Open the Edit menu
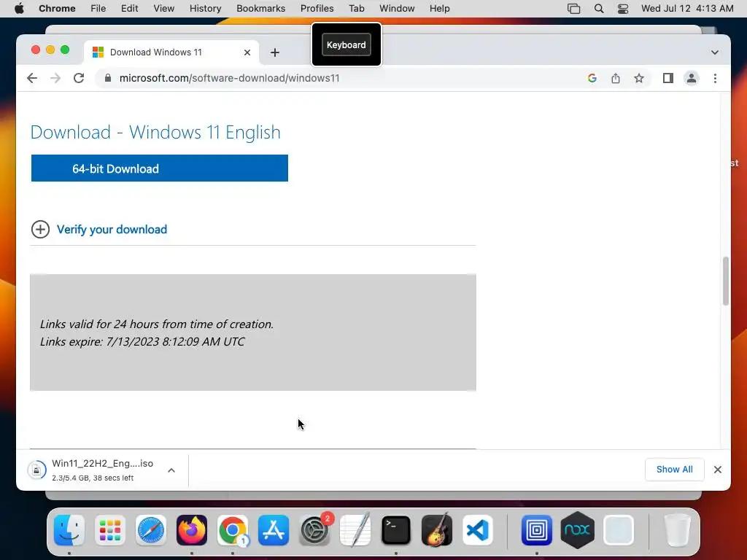Image resolution: width=747 pixels, height=560 pixels. coord(130,9)
